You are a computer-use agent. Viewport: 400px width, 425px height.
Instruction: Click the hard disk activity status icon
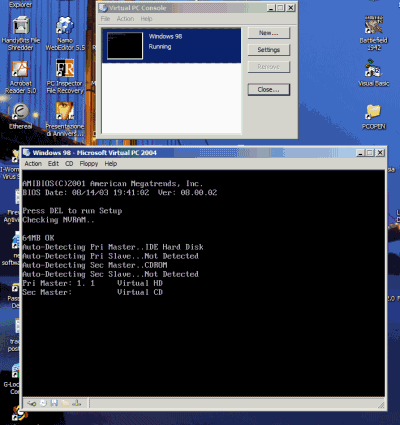(32, 404)
